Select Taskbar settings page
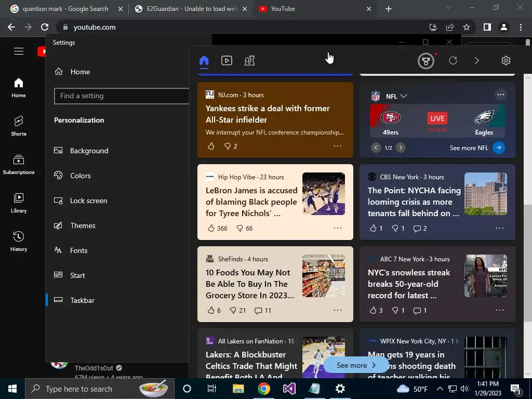The width and height of the screenshot is (532, 399). click(74, 300)
